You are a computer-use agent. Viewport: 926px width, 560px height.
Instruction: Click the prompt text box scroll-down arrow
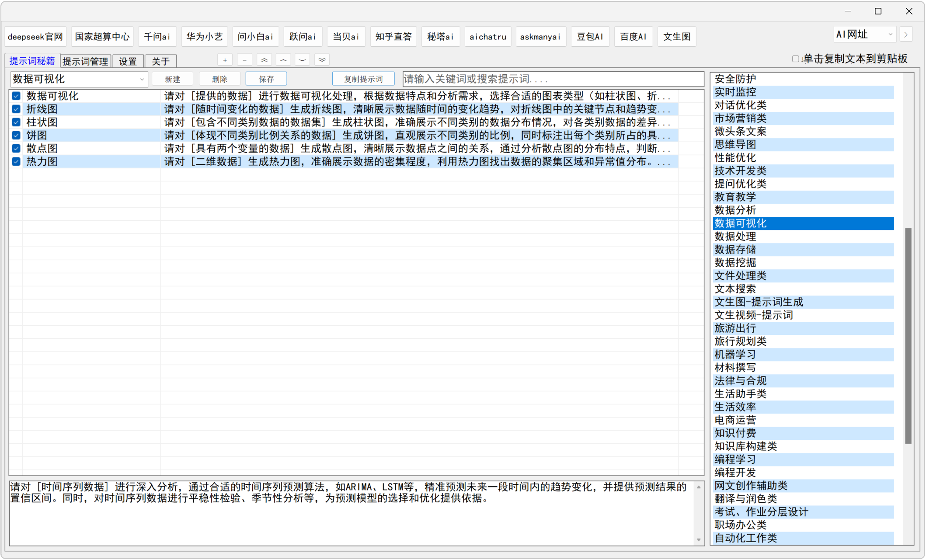pyautogui.click(x=699, y=540)
